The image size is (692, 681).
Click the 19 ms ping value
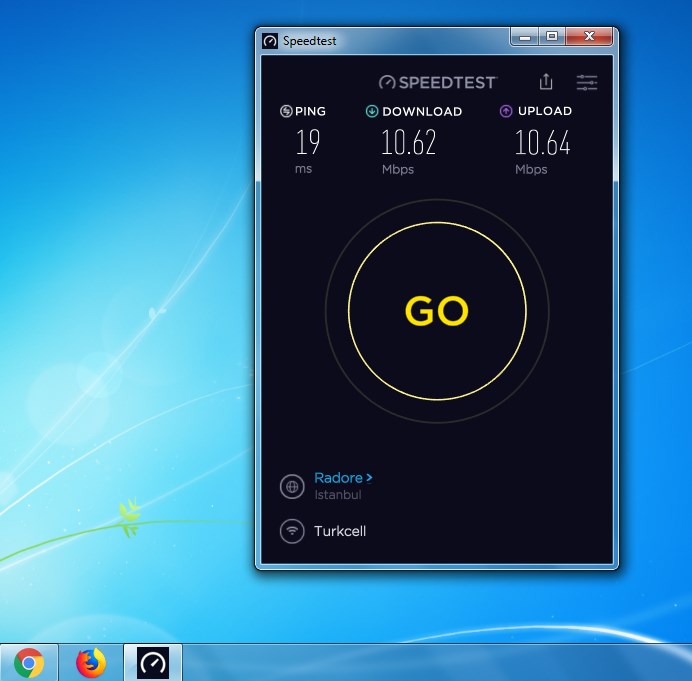coord(308,143)
